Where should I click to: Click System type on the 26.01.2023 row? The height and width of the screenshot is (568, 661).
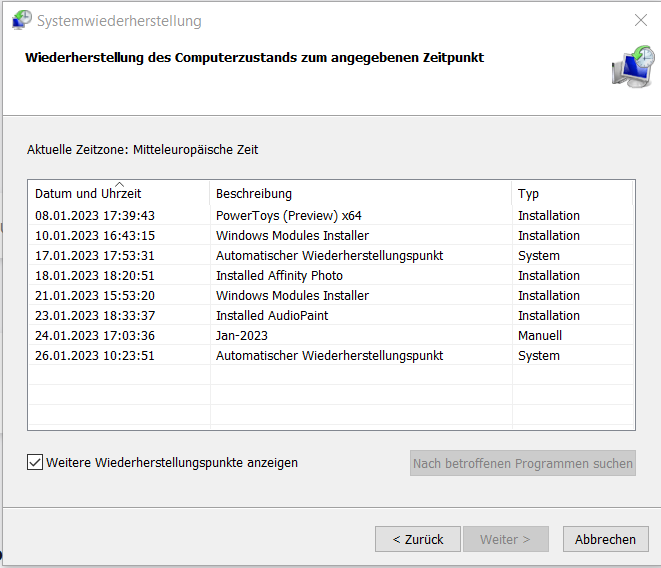[539, 355]
